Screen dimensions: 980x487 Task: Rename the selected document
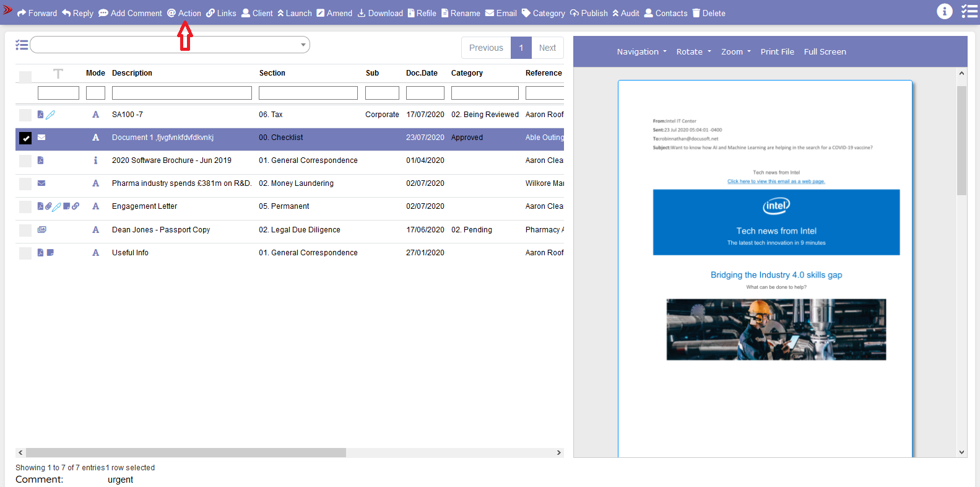click(461, 13)
